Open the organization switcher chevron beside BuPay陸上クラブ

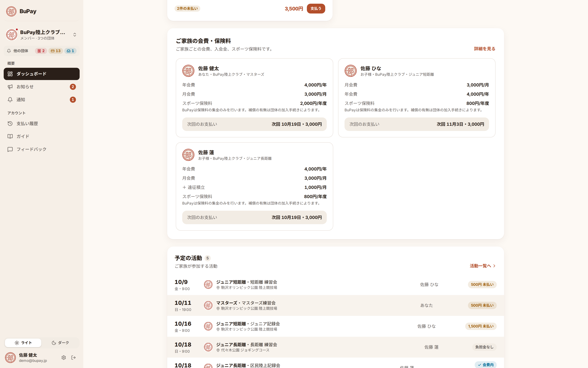coord(75,34)
